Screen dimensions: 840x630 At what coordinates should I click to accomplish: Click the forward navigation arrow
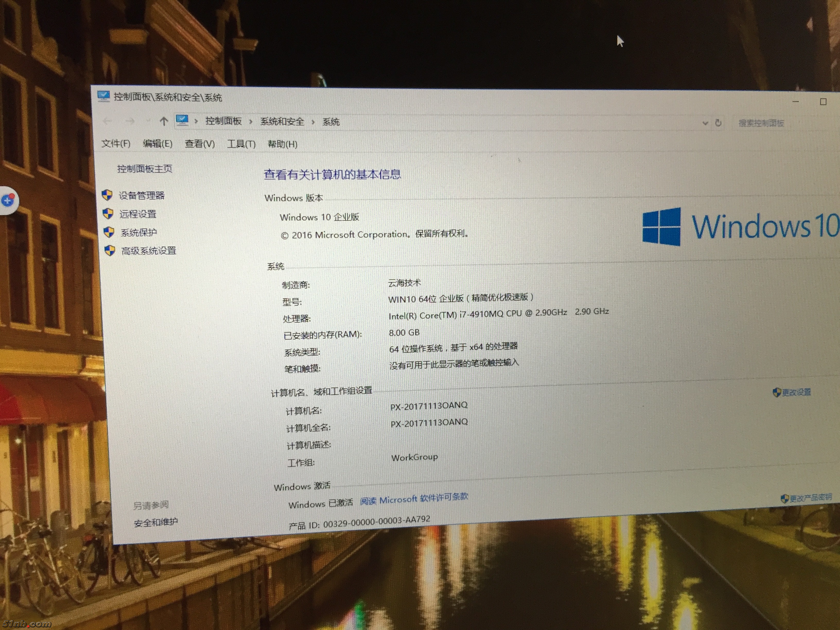coord(130,121)
